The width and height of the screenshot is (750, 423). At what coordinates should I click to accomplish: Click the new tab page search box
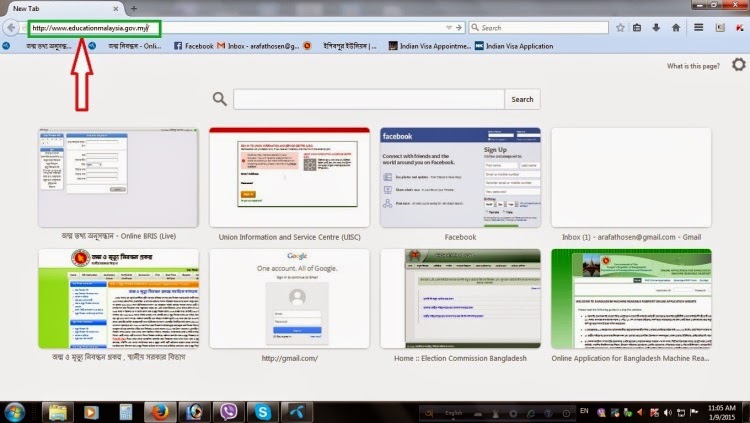coord(369,99)
